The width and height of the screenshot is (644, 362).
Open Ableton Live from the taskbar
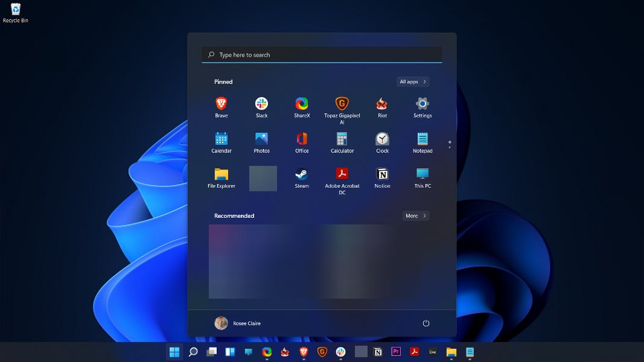(x=432, y=351)
